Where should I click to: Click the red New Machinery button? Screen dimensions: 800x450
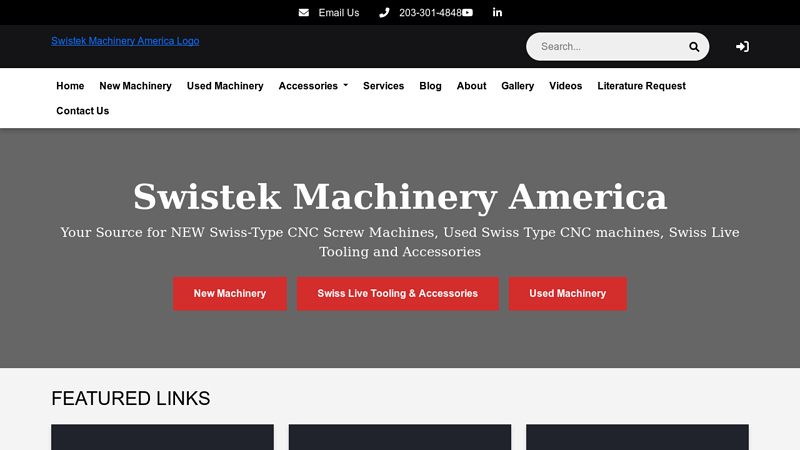click(230, 293)
